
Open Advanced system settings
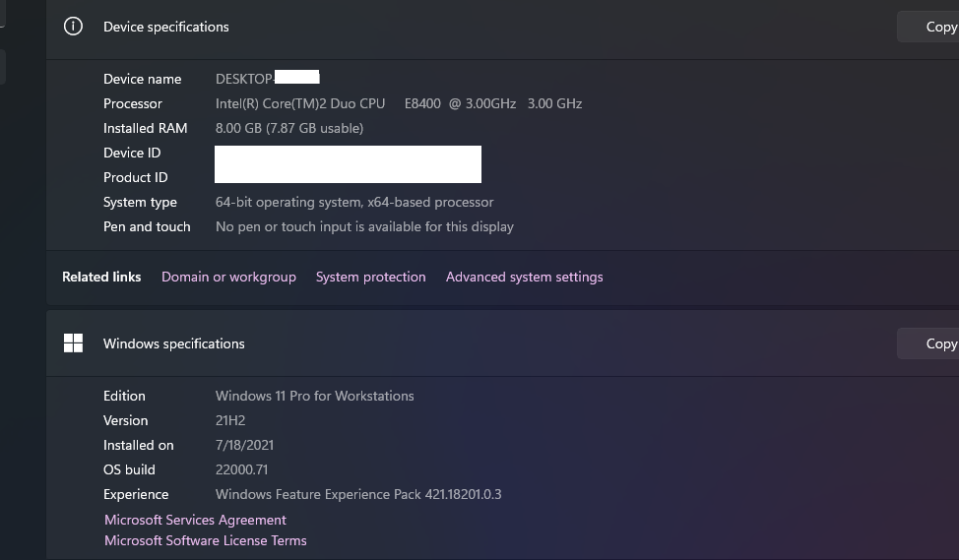coord(524,277)
